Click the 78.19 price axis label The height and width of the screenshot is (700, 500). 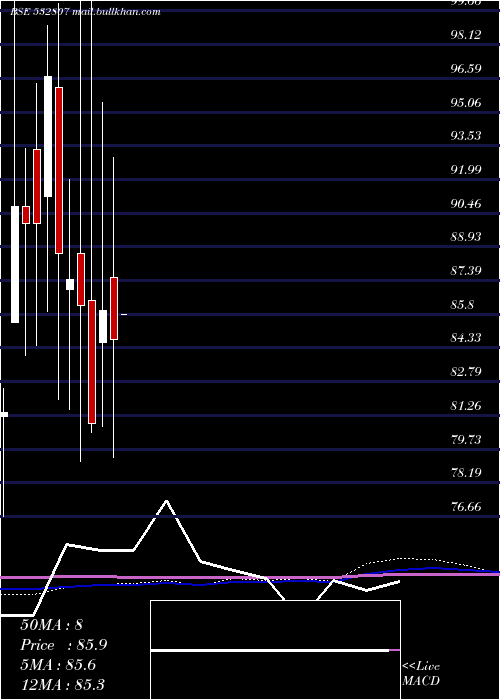[x=466, y=472]
